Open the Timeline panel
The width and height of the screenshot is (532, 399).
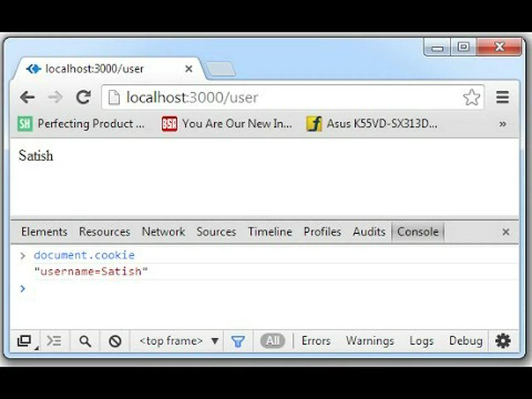(x=270, y=232)
